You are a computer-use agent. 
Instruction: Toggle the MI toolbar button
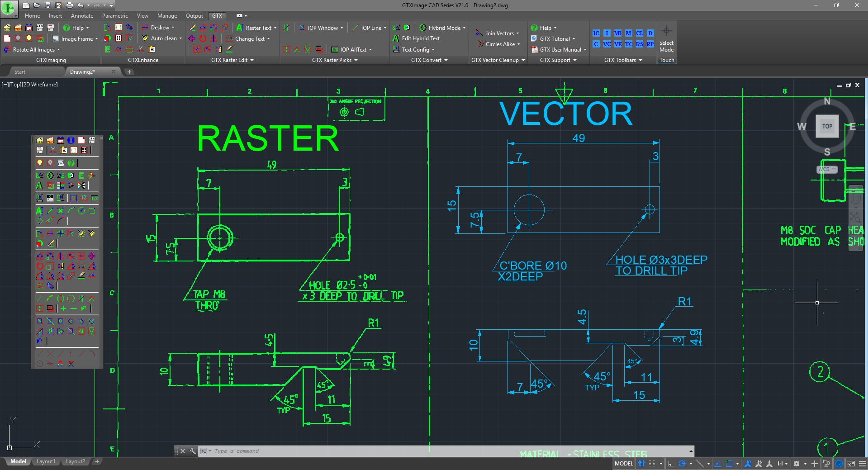click(x=617, y=33)
